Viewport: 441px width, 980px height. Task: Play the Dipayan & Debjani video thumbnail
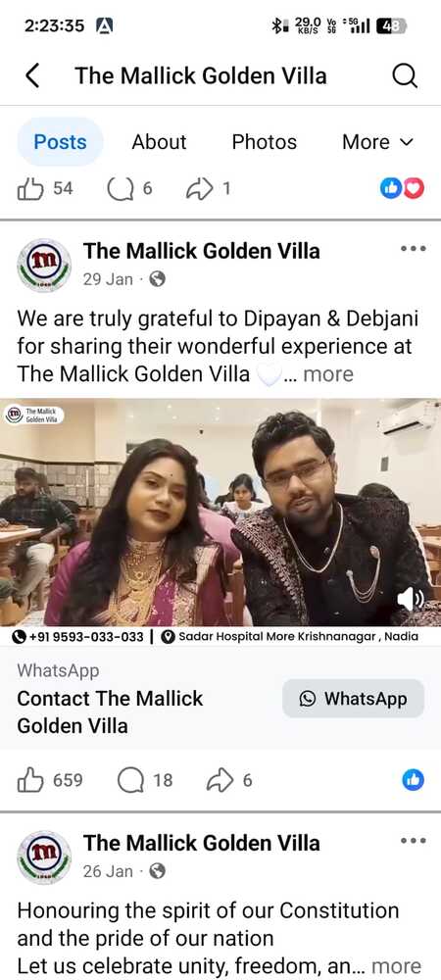pyautogui.click(x=220, y=513)
